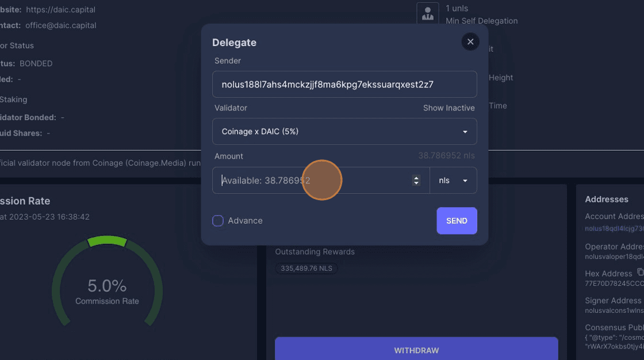Open the Validator dropdown
644x360 pixels.
(344, 132)
